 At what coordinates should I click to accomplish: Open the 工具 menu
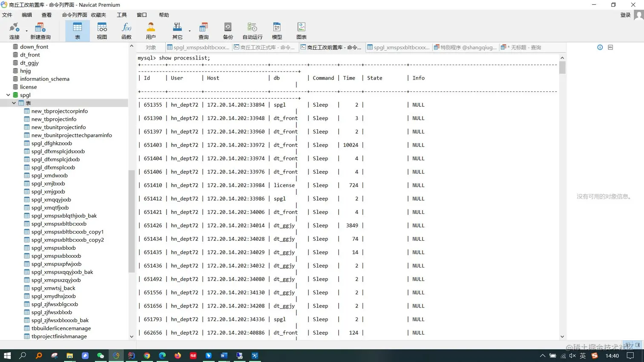(x=122, y=15)
